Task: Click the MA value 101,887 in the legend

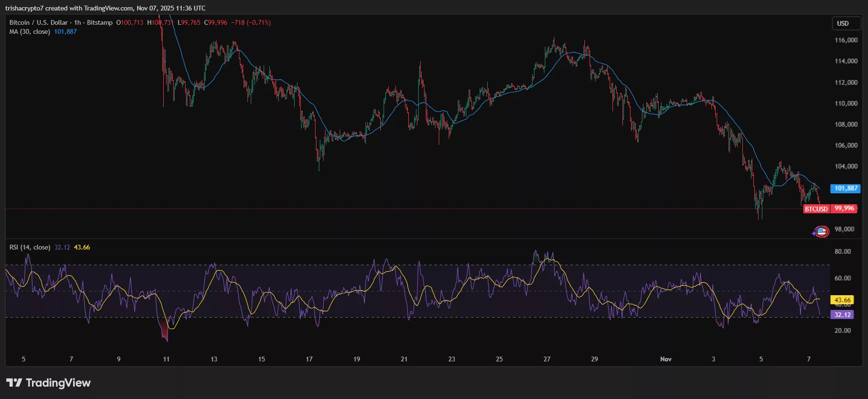Action: click(65, 31)
